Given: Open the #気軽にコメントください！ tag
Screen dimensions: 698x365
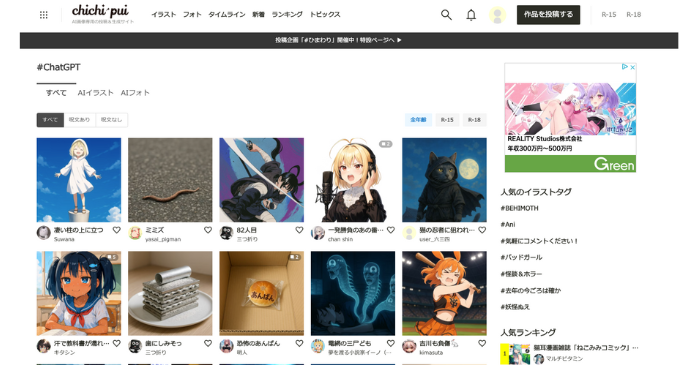Looking at the screenshot, I should click(539, 241).
